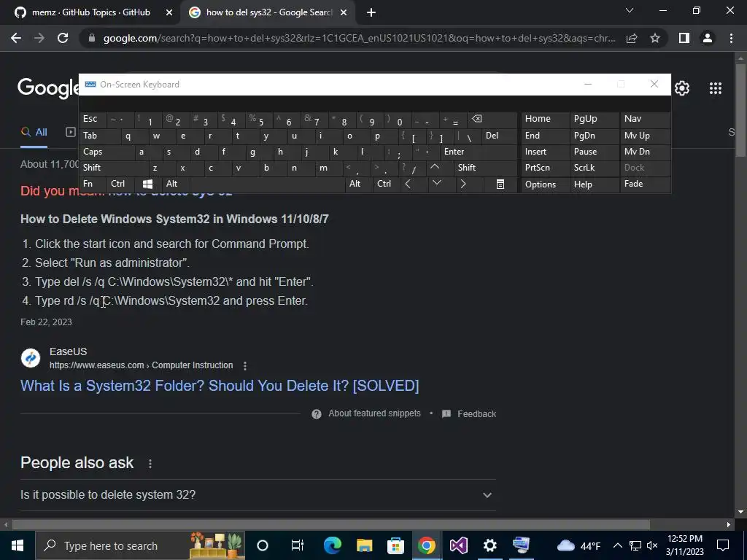The width and height of the screenshot is (747, 560).
Task: Toggle ScrLk key on On-Screen Keyboard
Action: (x=594, y=168)
